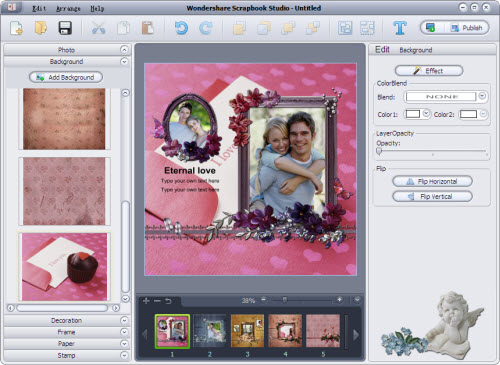The image size is (500, 365).
Task: Redo the last action
Action: [206, 28]
